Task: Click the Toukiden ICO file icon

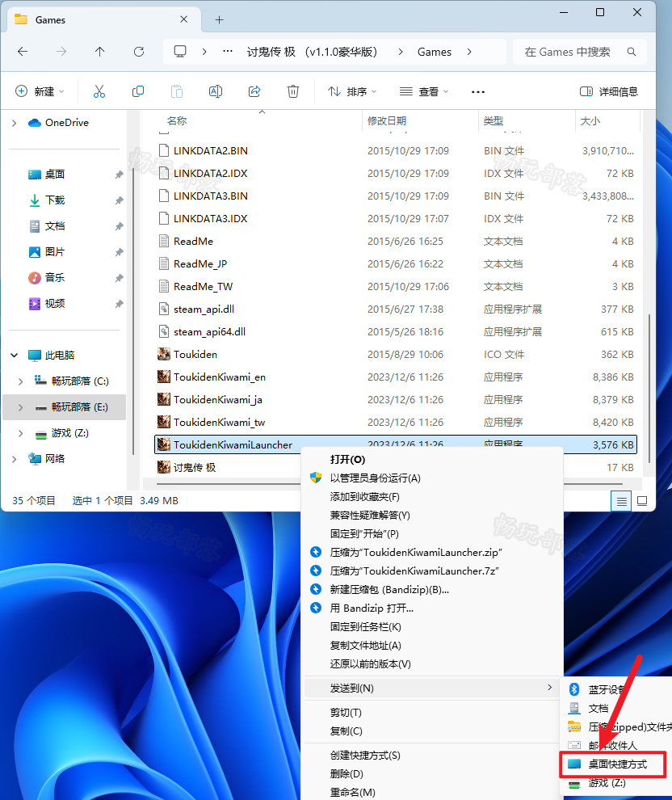Action: pos(164,354)
